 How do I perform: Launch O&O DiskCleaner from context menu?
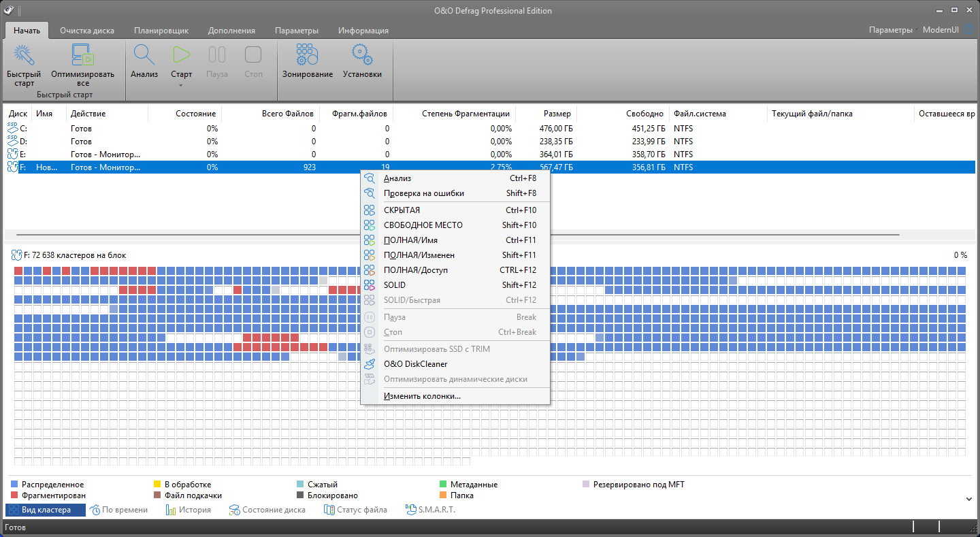coord(415,364)
